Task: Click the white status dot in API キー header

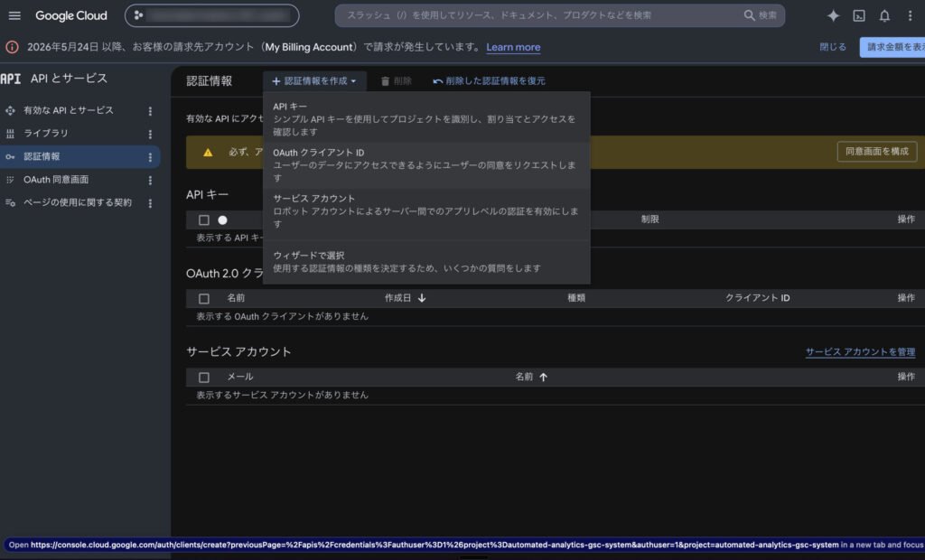Action: tap(222, 220)
